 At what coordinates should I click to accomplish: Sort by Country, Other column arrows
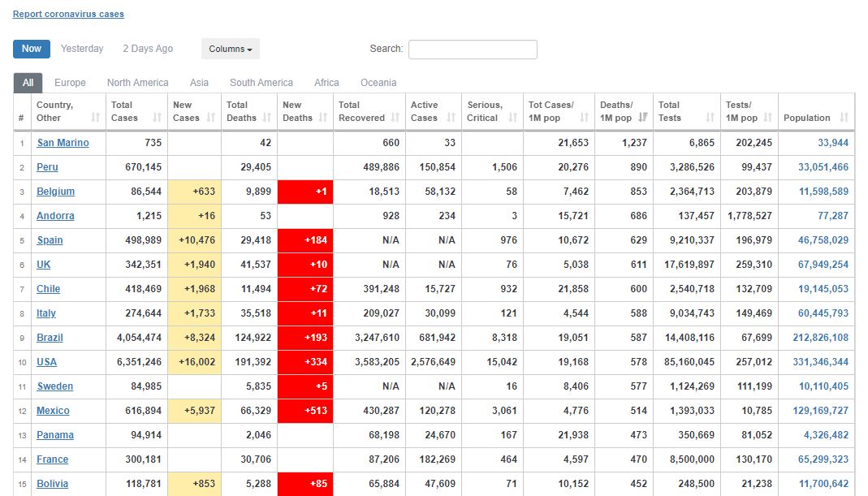coord(95,118)
